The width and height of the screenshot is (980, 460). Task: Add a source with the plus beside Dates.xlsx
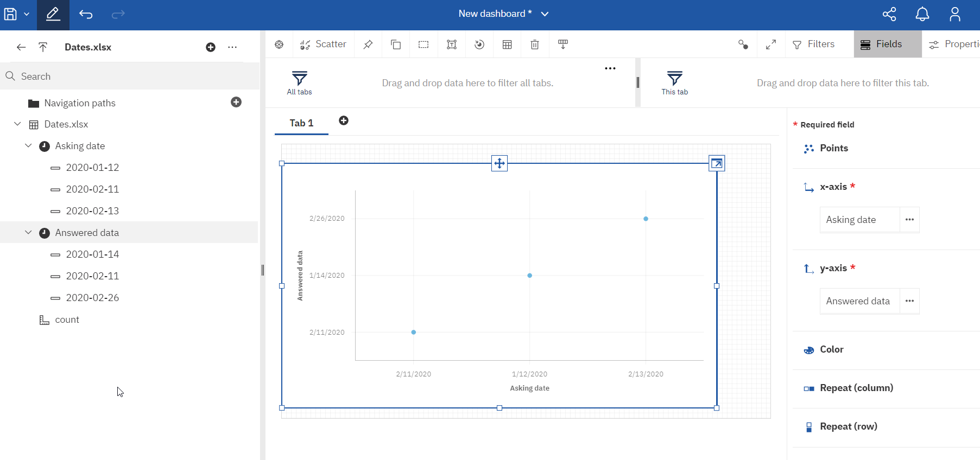(211, 47)
